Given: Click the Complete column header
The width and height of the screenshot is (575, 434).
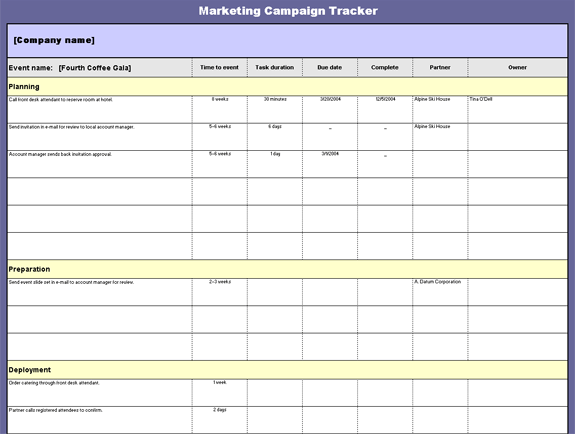Looking at the screenshot, I should 385,68.
